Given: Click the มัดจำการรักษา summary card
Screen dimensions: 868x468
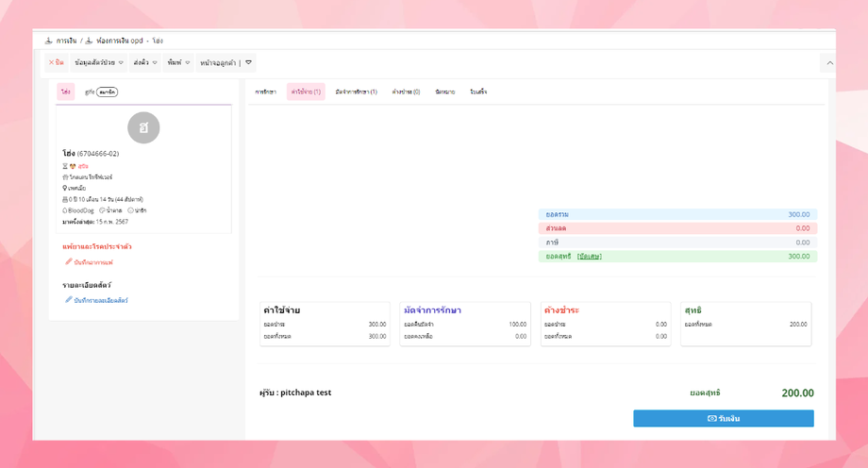Looking at the screenshot, I should click(465, 324).
